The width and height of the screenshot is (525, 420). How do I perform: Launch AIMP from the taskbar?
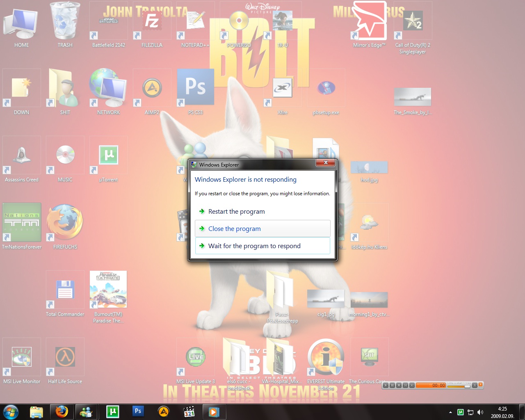coord(163,411)
